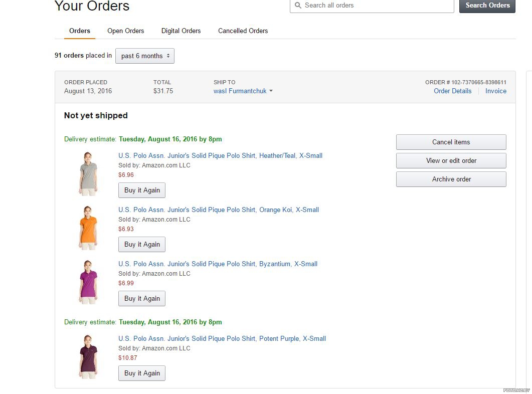Click the $31.75 order total
Image resolution: width=532 pixels, height=394 pixels.
pos(163,91)
